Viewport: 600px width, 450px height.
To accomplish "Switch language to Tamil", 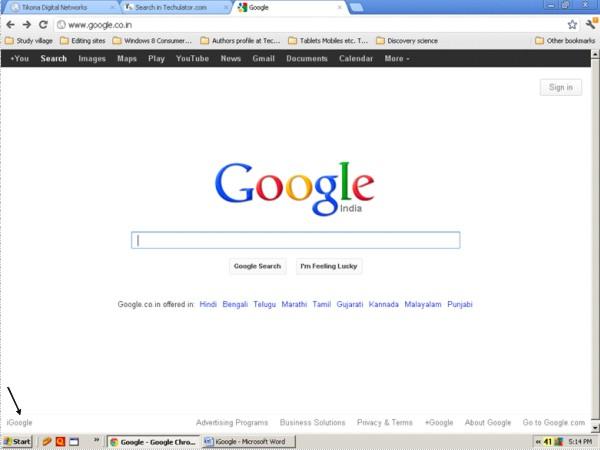I will click(x=321, y=304).
